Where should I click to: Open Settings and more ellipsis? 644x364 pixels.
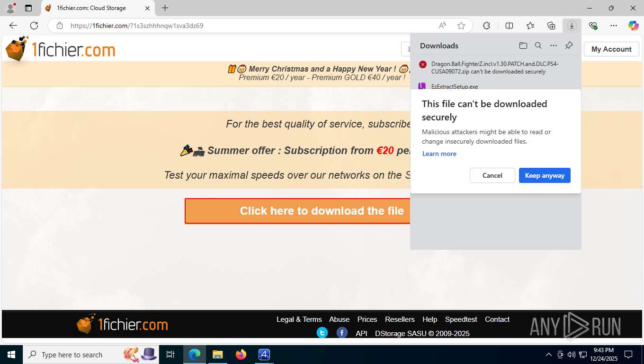coord(614,26)
